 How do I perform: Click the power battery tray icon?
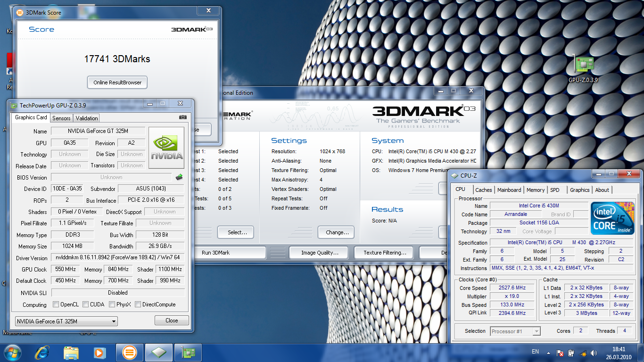[x=571, y=353]
